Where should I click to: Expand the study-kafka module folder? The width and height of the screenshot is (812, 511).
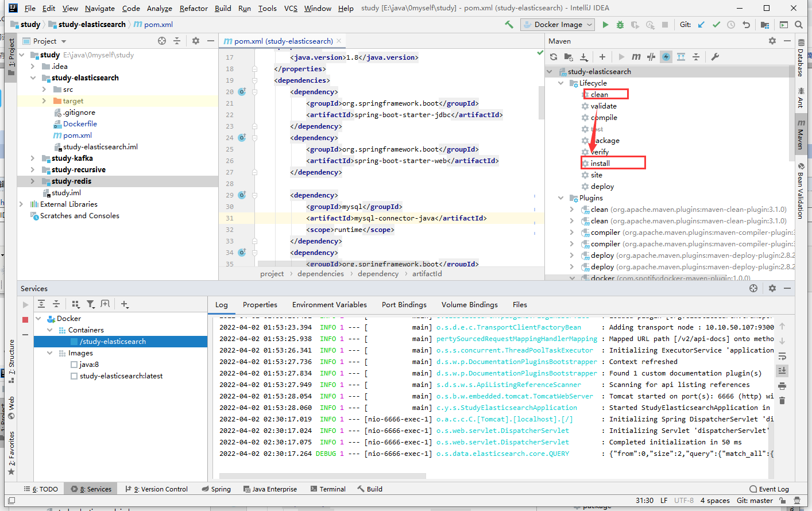coord(33,158)
